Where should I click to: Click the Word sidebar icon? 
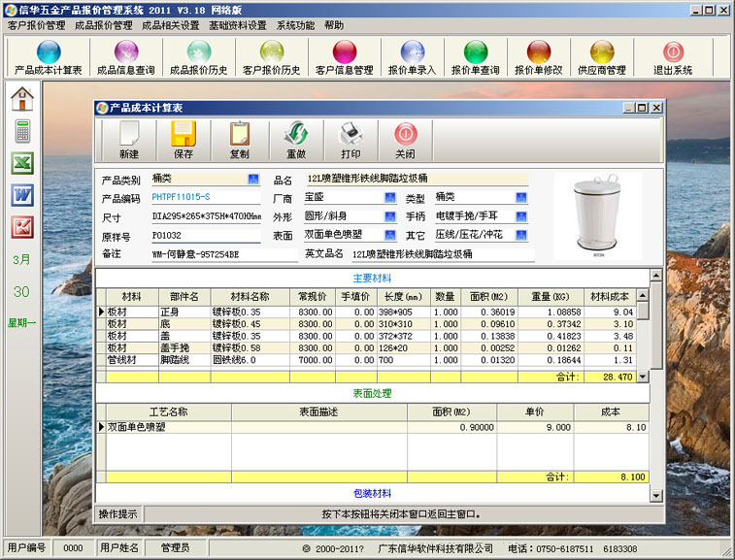(x=22, y=195)
